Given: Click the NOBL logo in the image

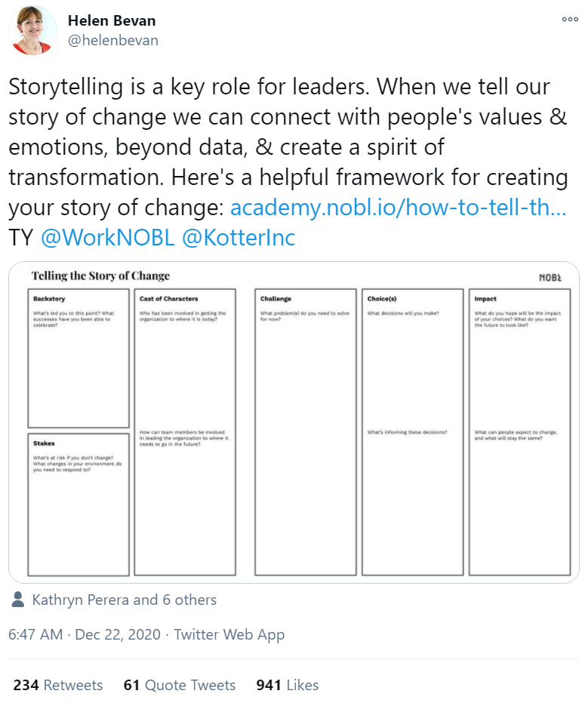Looking at the screenshot, I should coord(550,278).
